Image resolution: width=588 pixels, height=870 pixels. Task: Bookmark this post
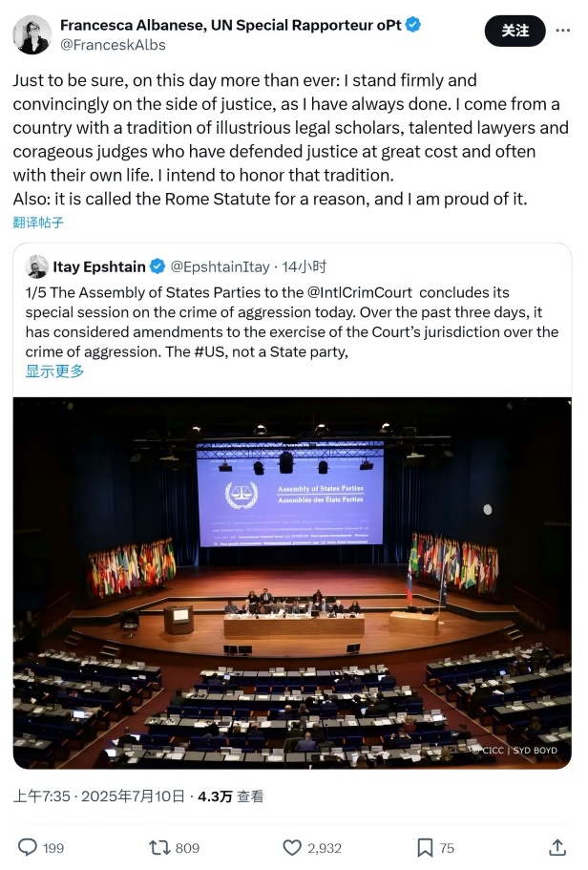tap(425, 847)
